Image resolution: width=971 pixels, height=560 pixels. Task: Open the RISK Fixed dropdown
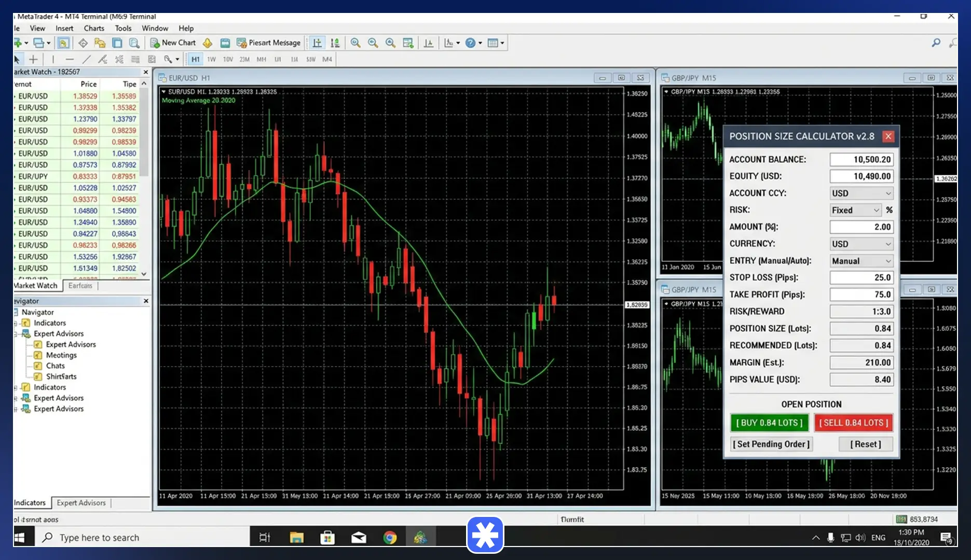pos(855,210)
